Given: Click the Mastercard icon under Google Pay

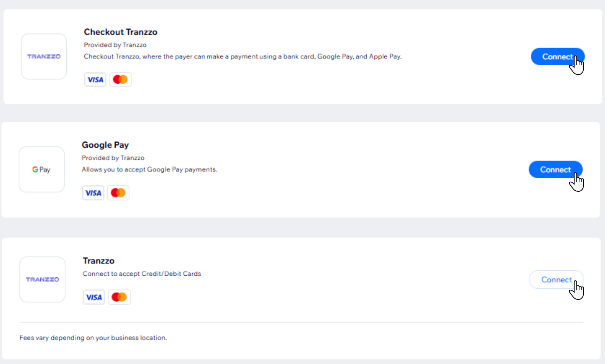Looking at the screenshot, I should [x=118, y=193].
